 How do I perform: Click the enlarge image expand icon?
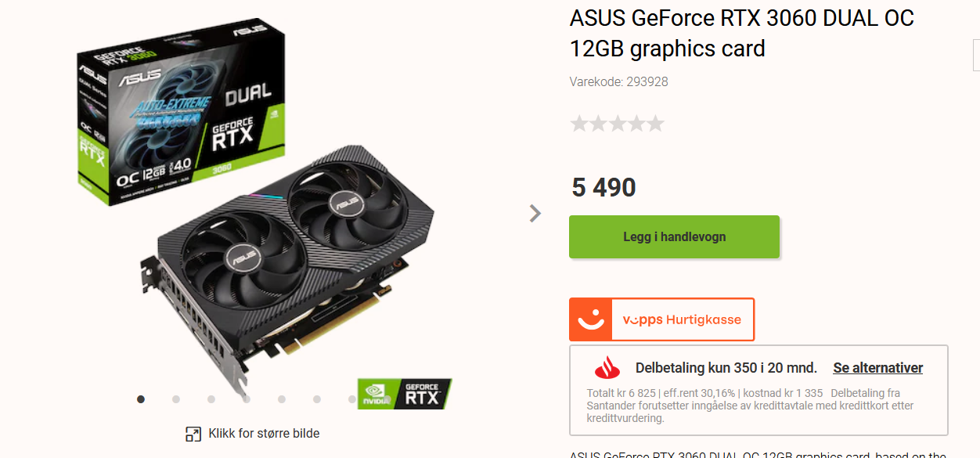pyautogui.click(x=193, y=434)
